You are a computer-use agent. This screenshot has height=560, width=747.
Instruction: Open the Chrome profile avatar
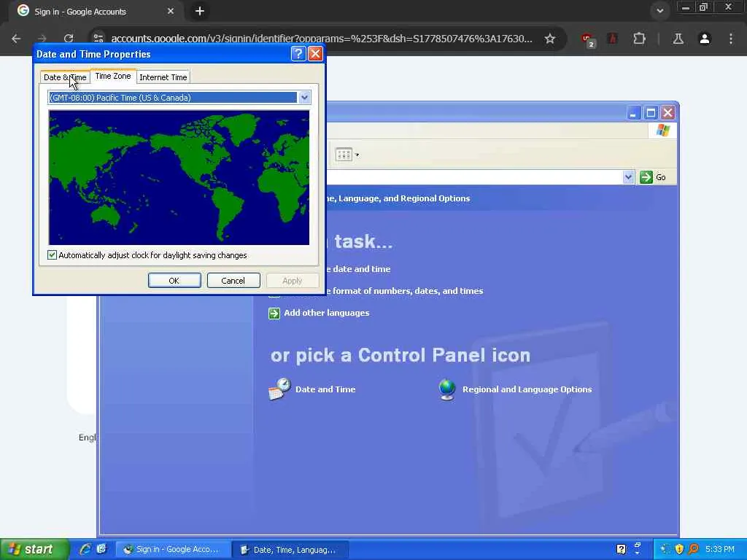[x=705, y=39]
